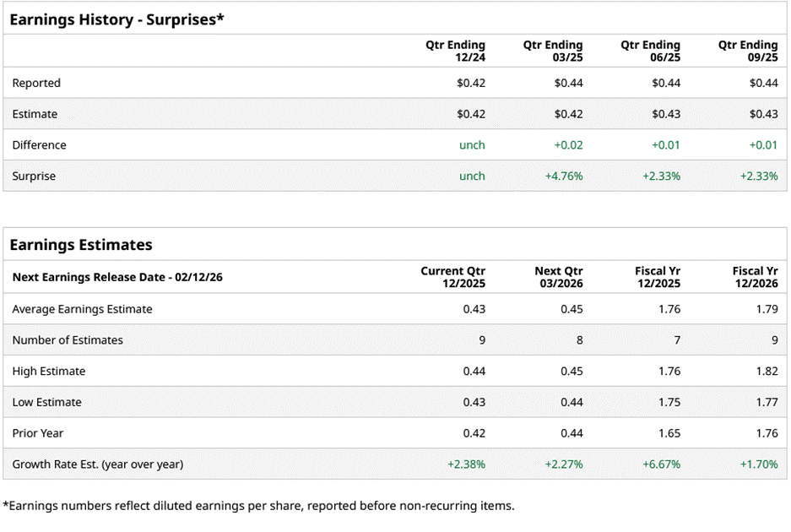The width and height of the screenshot is (791, 532).
Task: Select the Next Earnings Release Date text
Action: (x=117, y=277)
